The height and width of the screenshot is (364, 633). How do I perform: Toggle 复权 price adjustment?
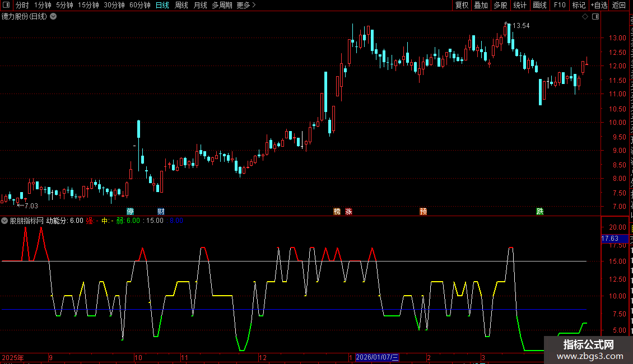point(462,5)
